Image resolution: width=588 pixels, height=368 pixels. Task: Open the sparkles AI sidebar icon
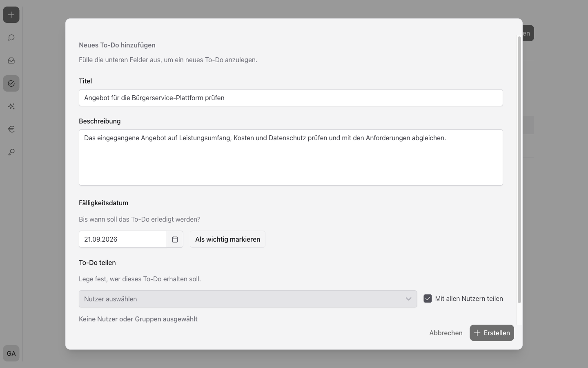pos(11,106)
